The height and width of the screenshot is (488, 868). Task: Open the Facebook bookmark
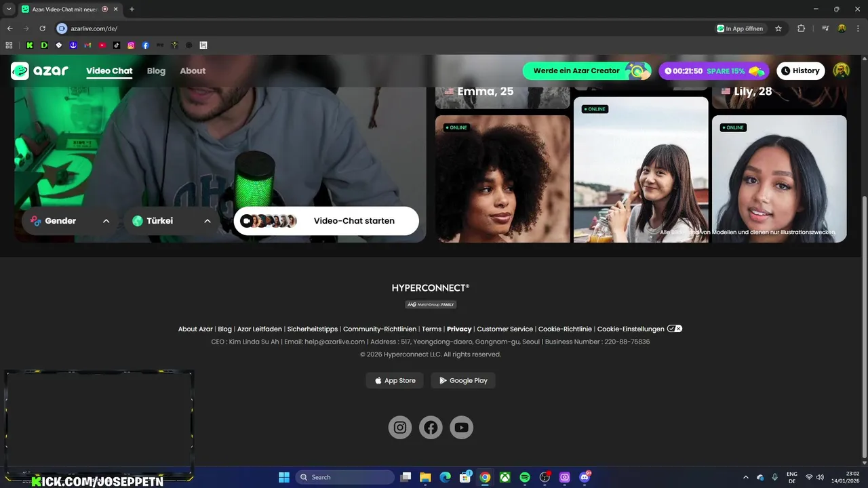[x=146, y=45]
